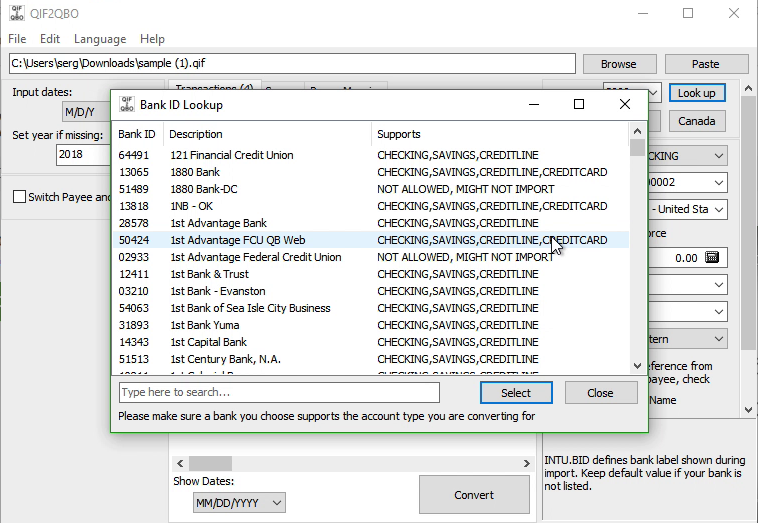The image size is (758, 523).
Task: Click the Convert button
Action: [x=474, y=494]
